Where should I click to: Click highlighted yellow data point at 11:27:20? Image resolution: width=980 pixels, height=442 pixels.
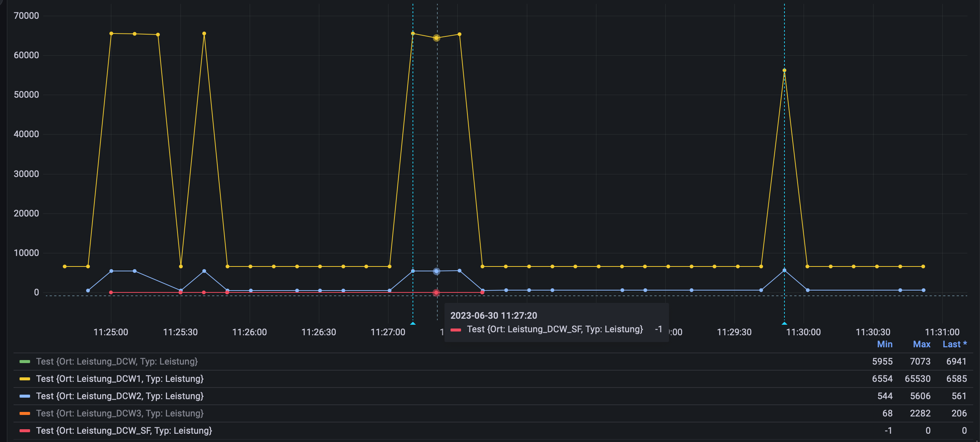tap(436, 38)
